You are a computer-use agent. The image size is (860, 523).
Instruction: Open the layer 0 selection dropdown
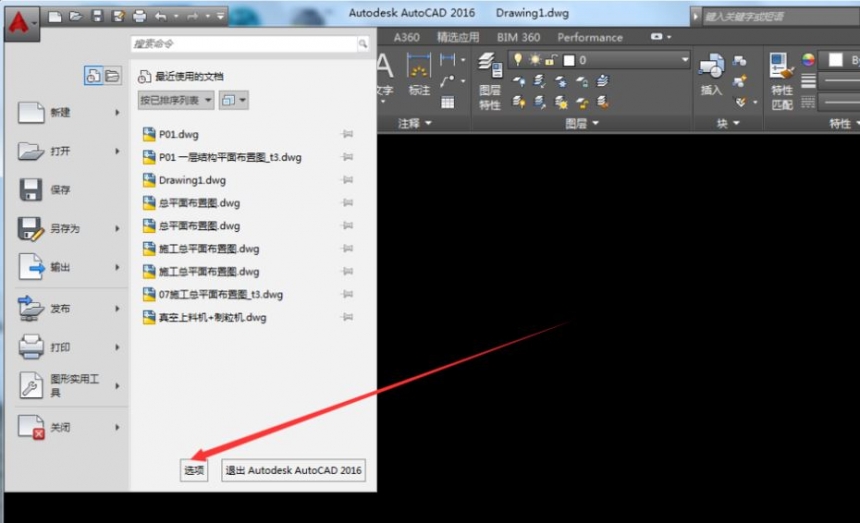(684, 60)
